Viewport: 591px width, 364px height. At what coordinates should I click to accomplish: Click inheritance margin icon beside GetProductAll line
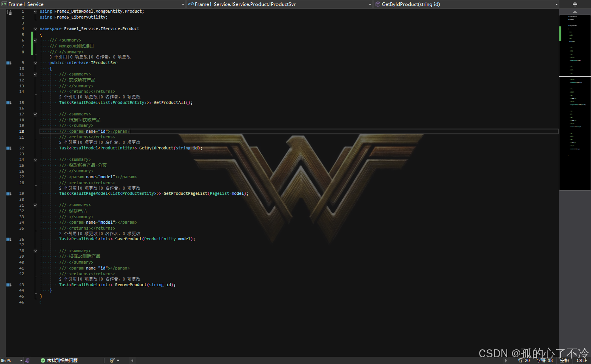[9, 103]
